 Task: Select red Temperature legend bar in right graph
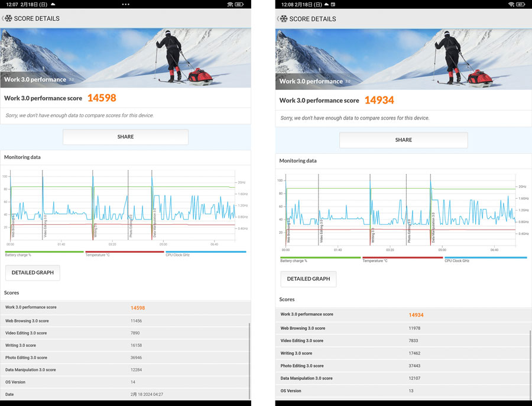click(x=402, y=257)
